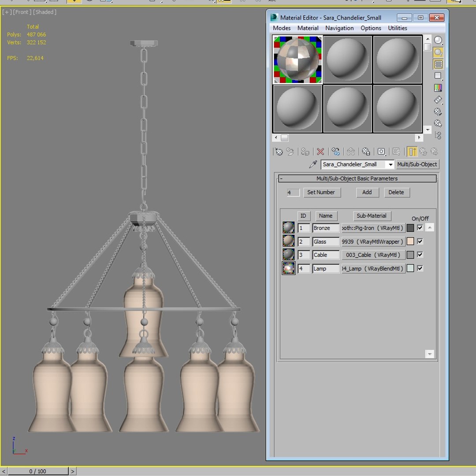Uncheck the On/Off box for Cable

click(420, 255)
